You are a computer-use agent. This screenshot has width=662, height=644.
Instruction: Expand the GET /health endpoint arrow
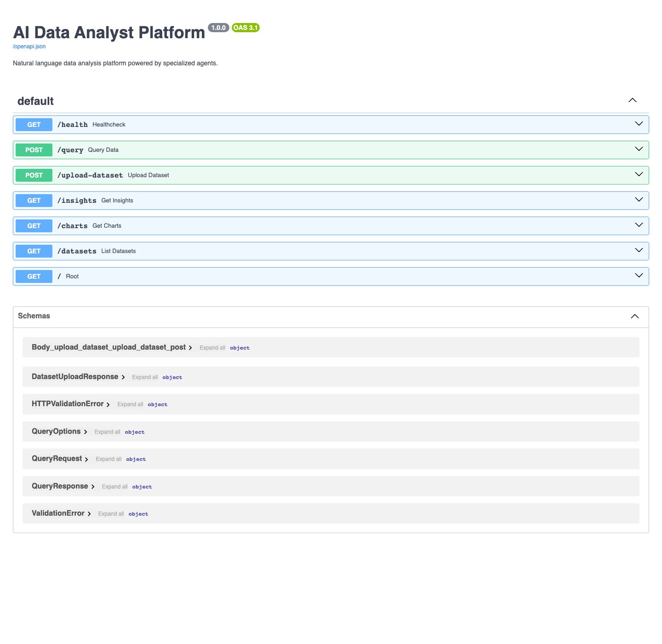pos(639,124)
